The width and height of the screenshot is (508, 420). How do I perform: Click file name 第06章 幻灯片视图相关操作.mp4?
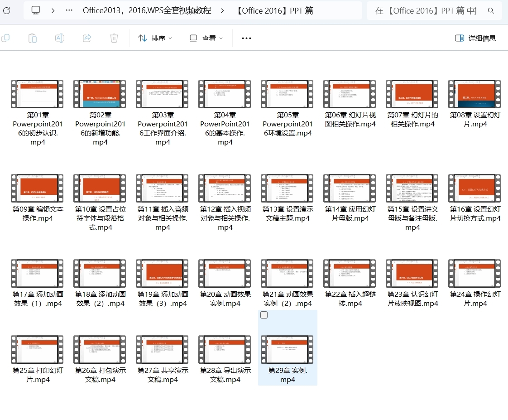point(350,119)
